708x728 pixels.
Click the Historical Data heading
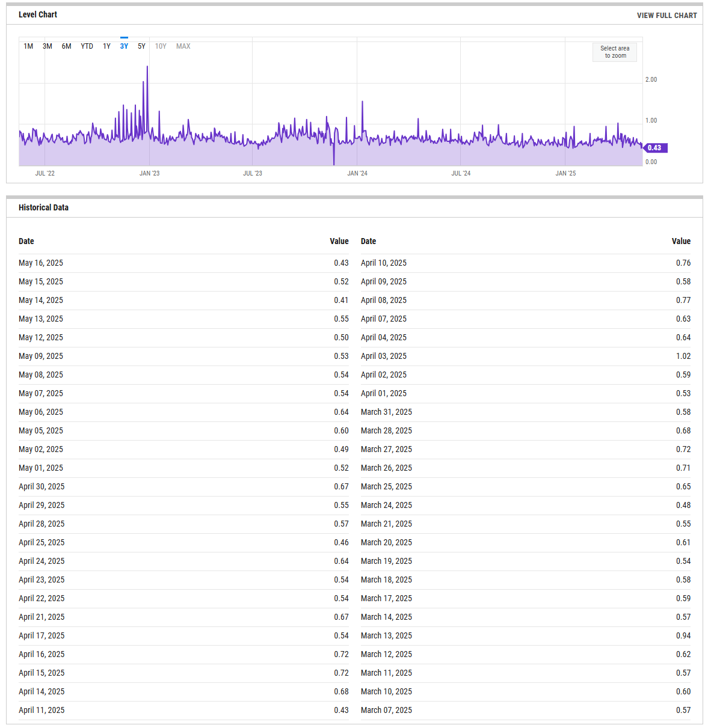click(43, 207)
